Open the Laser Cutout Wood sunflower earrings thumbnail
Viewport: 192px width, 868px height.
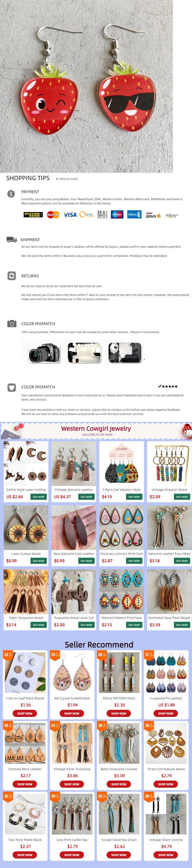click(26, 528)
